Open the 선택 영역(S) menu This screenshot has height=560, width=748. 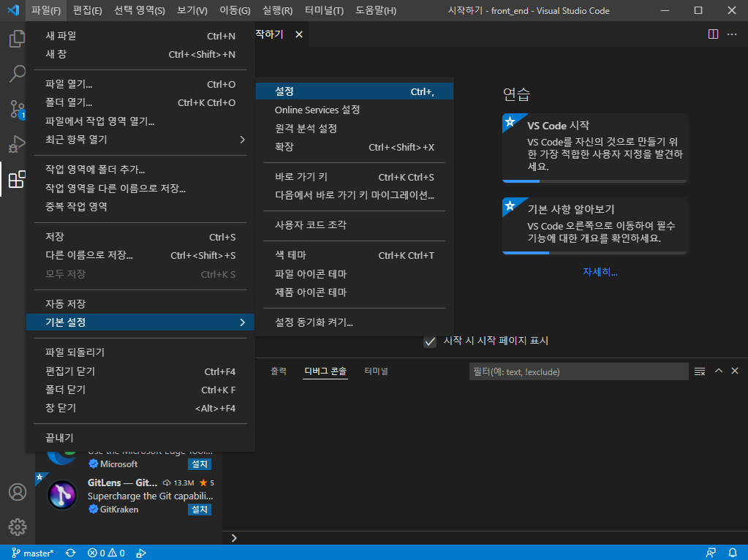click(140, 10)
